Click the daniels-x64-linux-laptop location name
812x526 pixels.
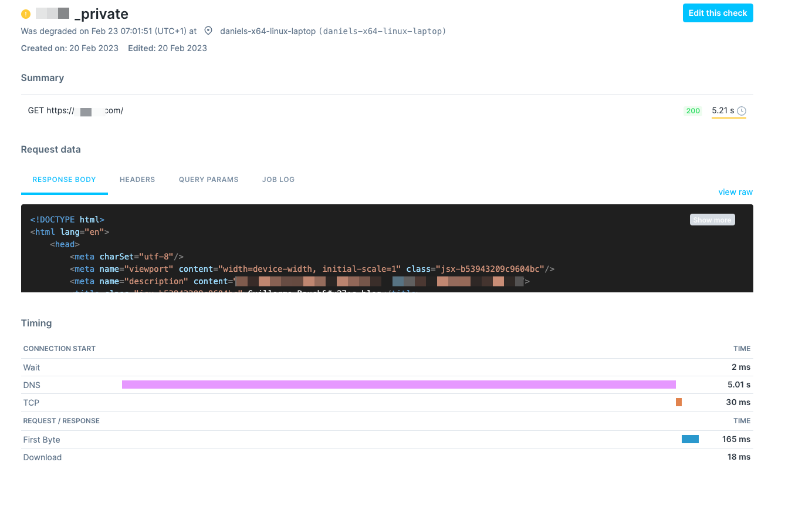click(x=268, y=31)
